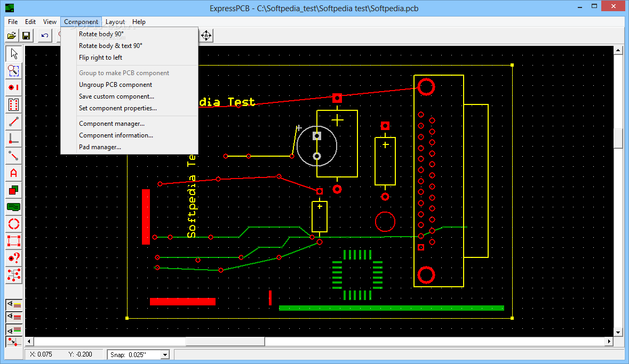Toggle the silkscreen layer visibility button
This screenshot has height=364, width=629.
(14, 305)
